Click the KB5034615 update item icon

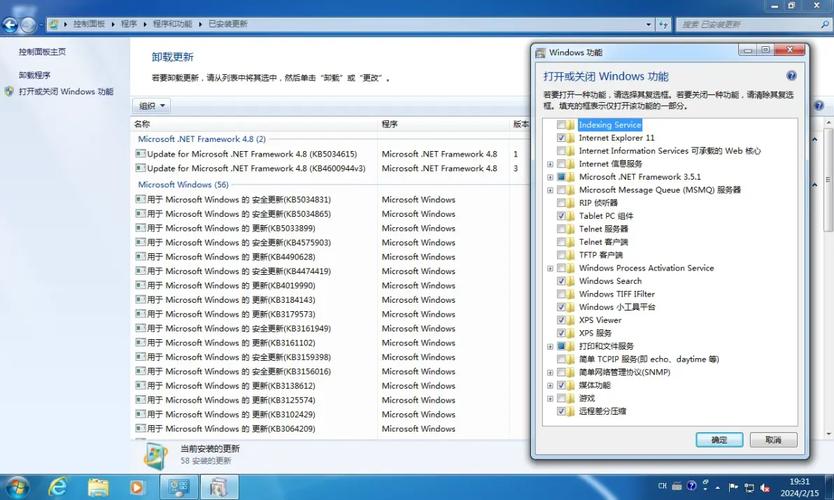point(140,154)
